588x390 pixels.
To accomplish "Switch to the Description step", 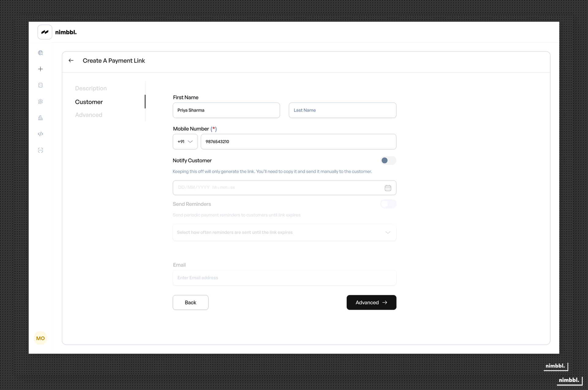I will point(91,88).
